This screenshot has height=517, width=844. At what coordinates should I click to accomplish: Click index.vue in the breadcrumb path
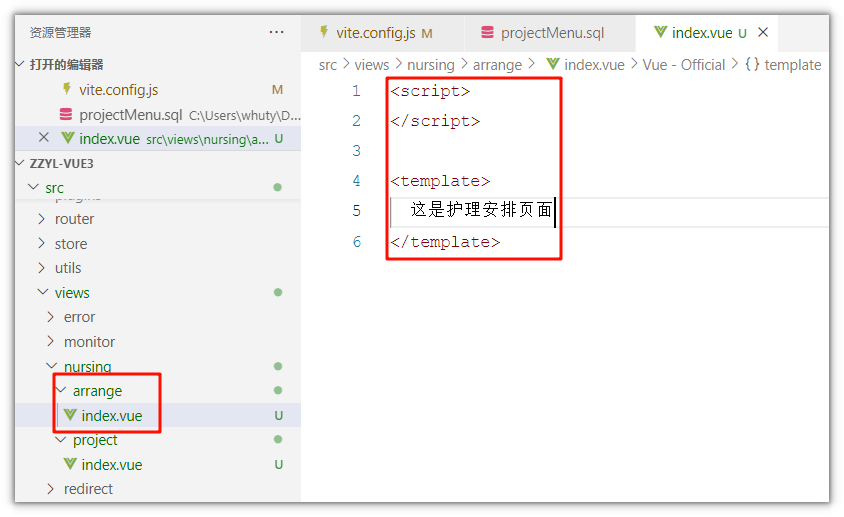(x=594, y=65)
